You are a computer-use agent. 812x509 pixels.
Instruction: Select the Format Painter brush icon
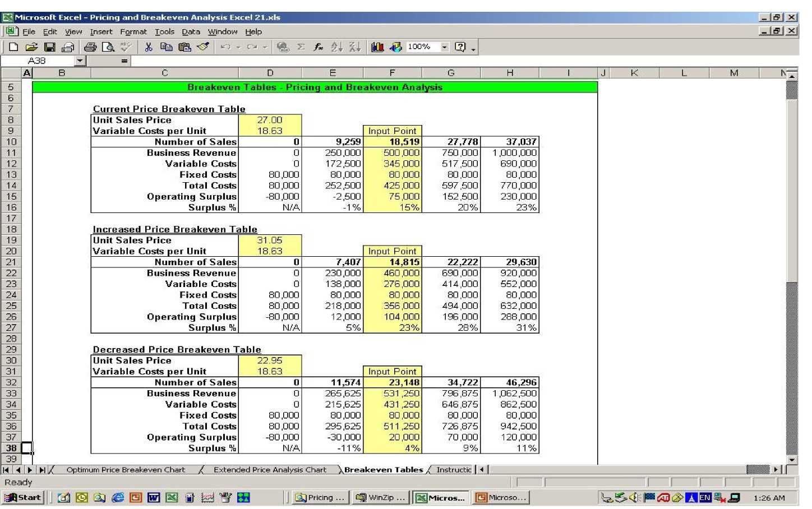(203, 47)
